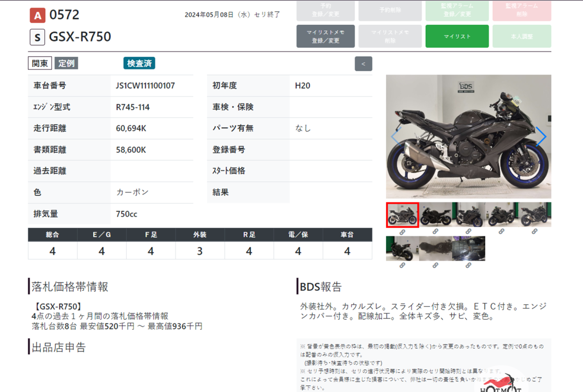Open マイリストメモ 登録/変更
This screenshot has width=583, height=392.
(x=326, y=36)
